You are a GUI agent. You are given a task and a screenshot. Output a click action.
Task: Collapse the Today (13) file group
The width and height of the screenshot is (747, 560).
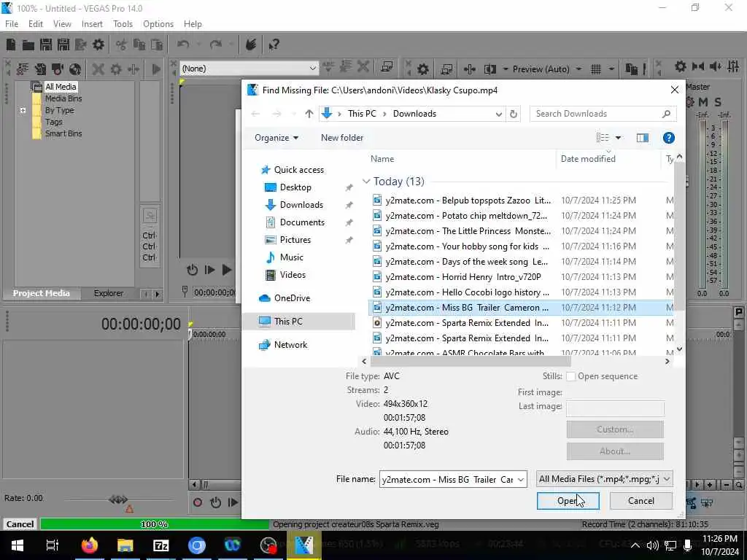pyautogui.click(x=366, y=182)
